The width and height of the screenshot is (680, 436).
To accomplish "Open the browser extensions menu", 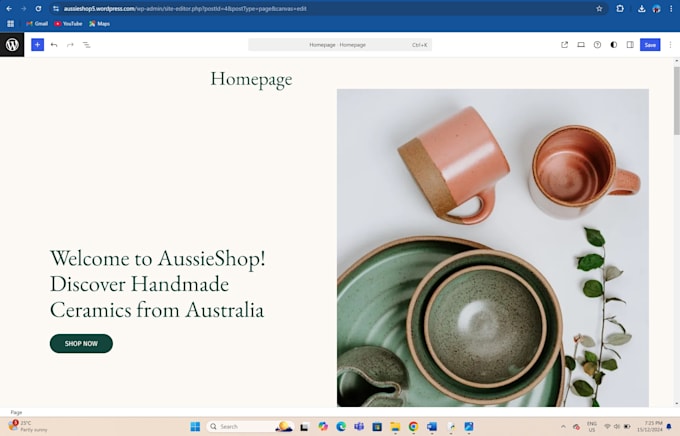I will [620, 8].
